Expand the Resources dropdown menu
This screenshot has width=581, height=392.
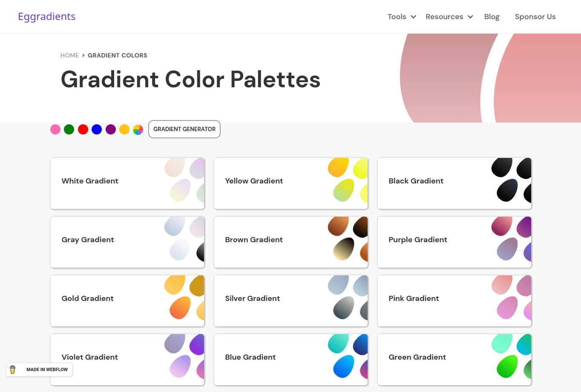449,17
